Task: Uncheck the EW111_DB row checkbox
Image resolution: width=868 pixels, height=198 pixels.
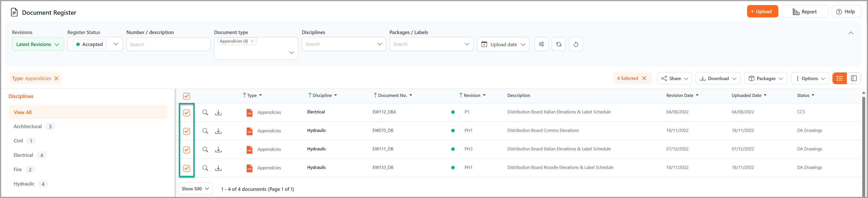Action: tap(186, 150)
